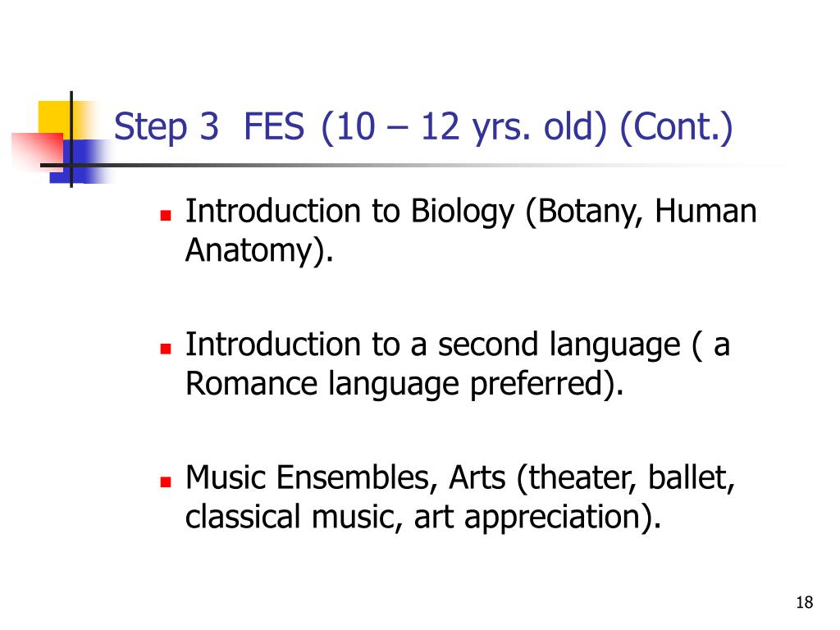Click the words '(theater, ballet,'
Screen dimensions: 840x630
pos(625,477)
